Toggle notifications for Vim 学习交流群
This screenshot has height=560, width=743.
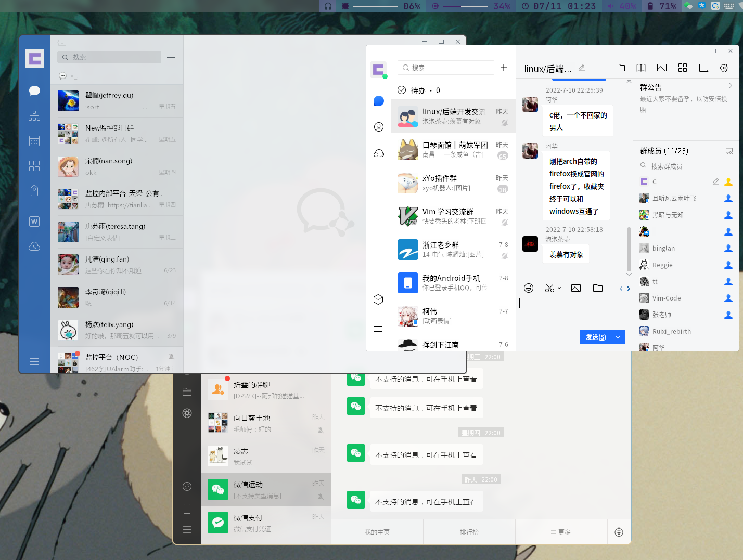point(504,223)
